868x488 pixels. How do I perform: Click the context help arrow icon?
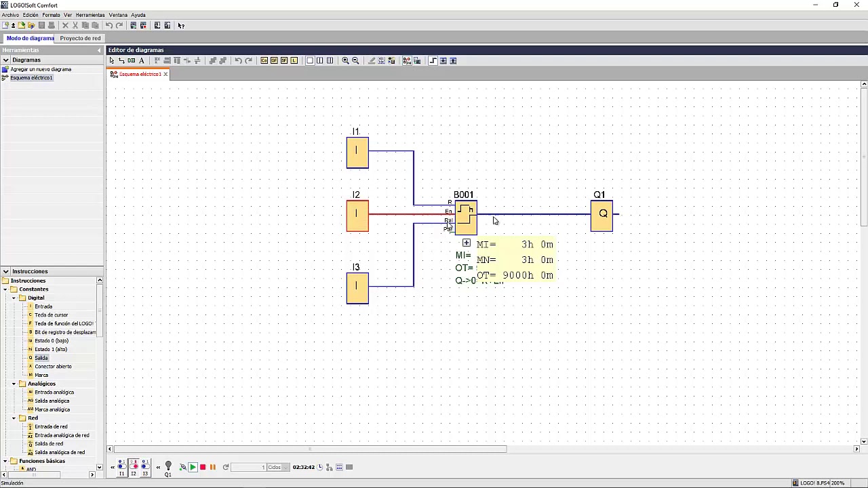click(181, 25)
